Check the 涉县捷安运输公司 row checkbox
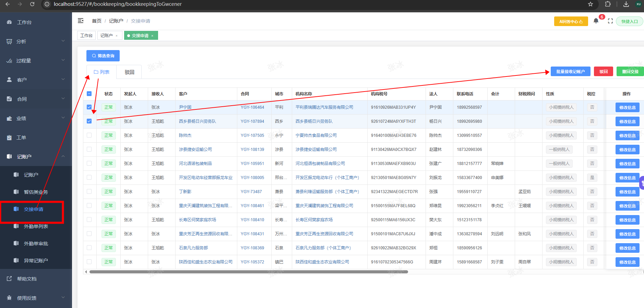Image resolution: width=644 pixels, height=308 pixels. point(89,149)
